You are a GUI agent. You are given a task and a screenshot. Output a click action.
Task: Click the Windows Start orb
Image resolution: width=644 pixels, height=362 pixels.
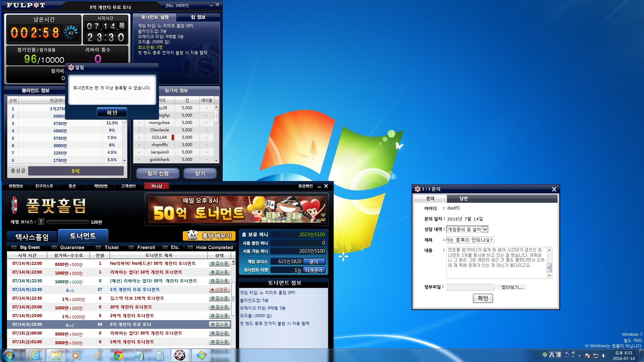9,355
